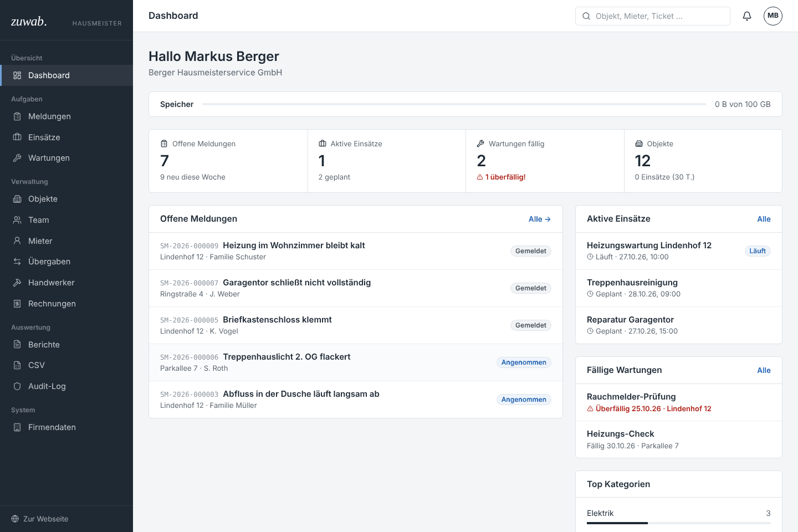Click the zuwab. logo
Viewport: 798px width, 532px height.
point(29,22)
